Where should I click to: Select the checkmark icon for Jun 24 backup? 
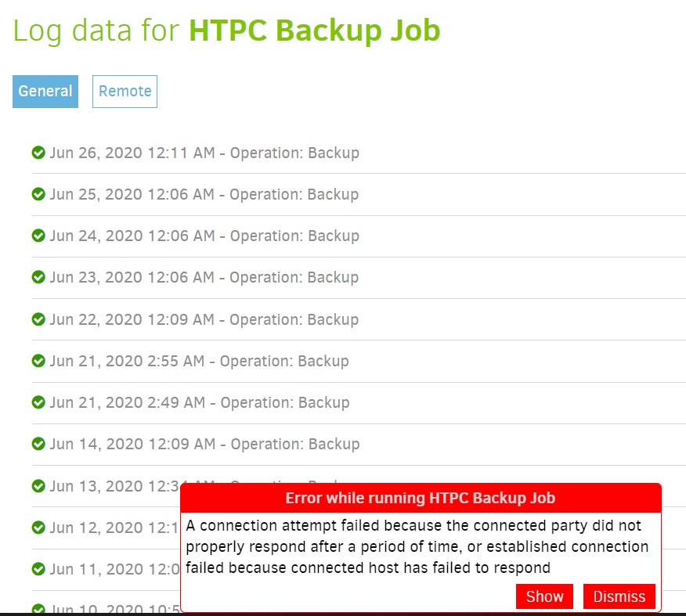38,236
